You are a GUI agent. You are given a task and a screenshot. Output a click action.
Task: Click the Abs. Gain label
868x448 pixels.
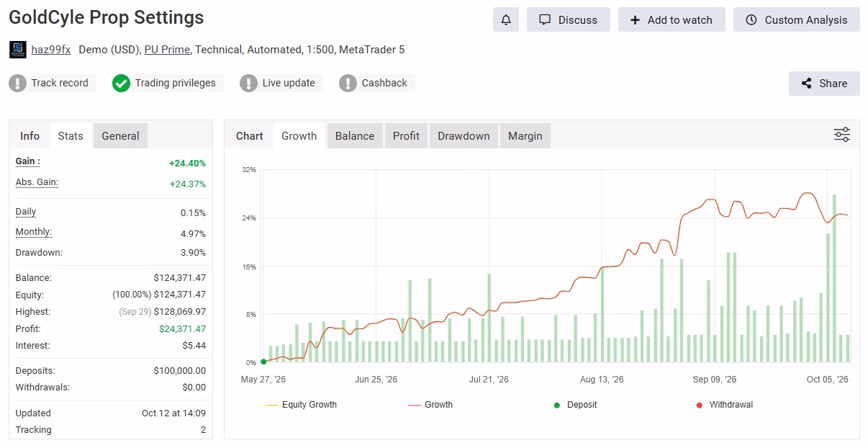(37, 182)
